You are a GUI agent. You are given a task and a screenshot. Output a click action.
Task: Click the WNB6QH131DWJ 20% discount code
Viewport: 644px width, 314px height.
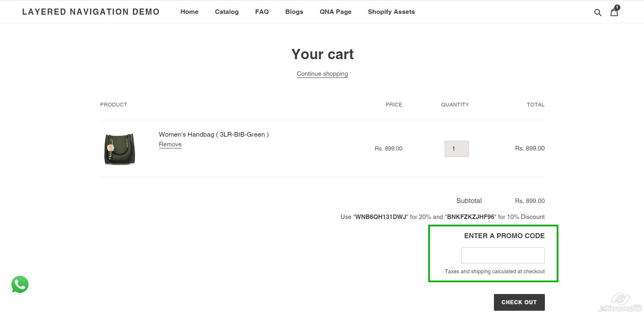[381, 217]
